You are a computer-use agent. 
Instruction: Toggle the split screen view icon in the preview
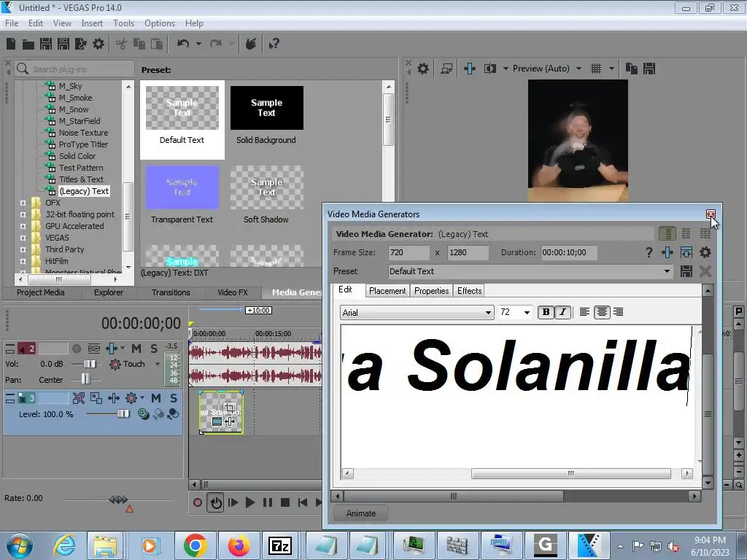coord(489,69)
